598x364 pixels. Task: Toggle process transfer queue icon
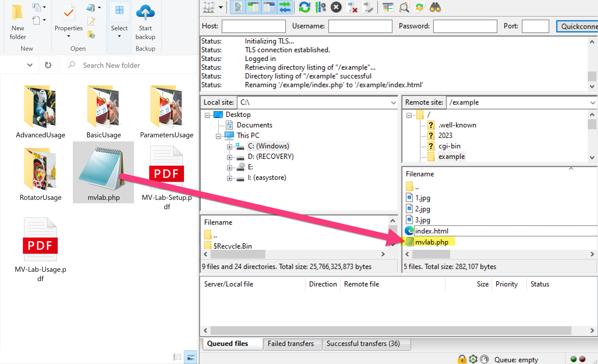(320, 7)
